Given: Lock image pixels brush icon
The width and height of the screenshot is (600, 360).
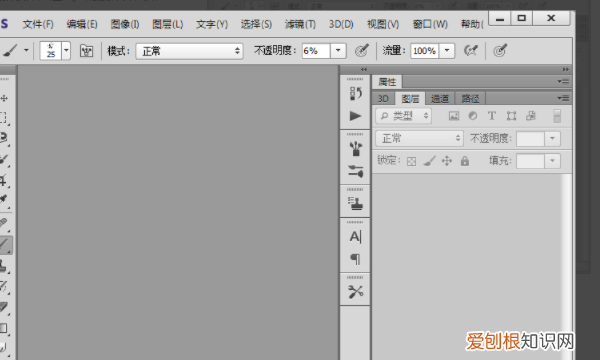Looking at the screenshot, I should pyautogui.click(x=429, y=161).
